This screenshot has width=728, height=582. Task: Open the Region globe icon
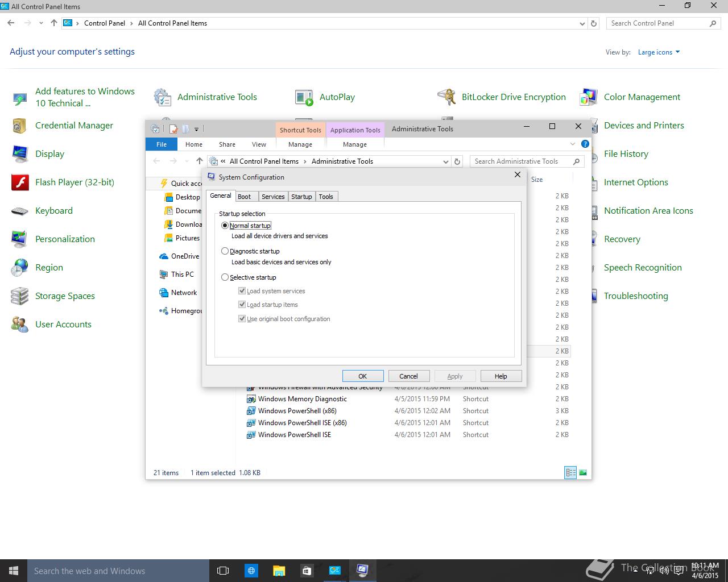(x=20, y=268)
